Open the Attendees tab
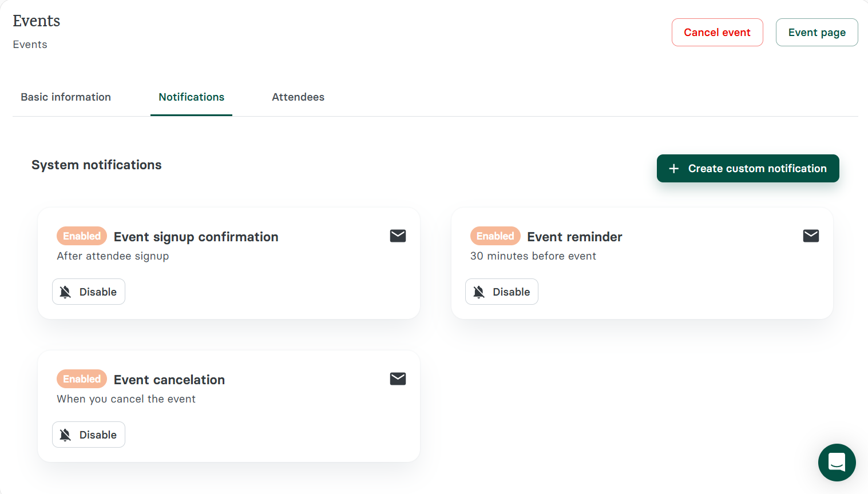Viewport: 868px width, 494px height. pyautogui.click(x=298, y=97)
